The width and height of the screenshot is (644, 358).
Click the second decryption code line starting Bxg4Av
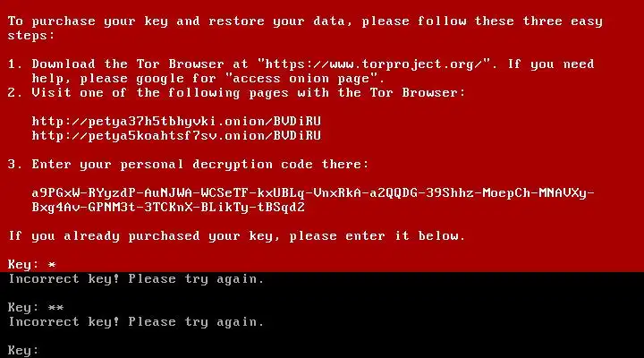168,207
